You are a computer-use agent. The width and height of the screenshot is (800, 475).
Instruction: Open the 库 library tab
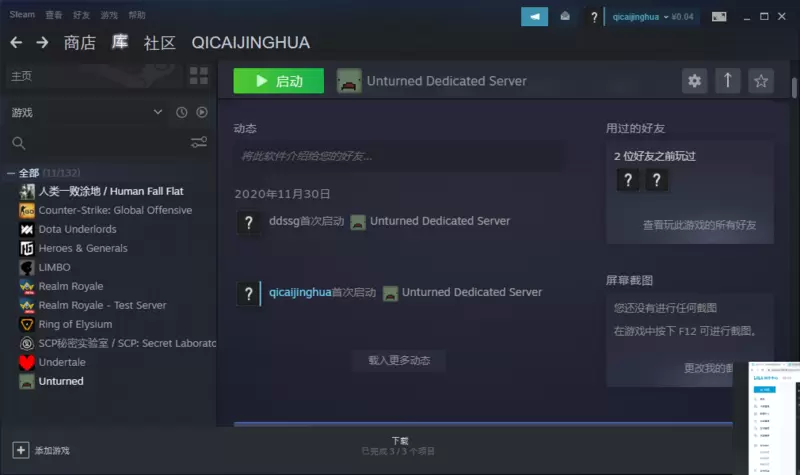[x=120, y=42]
